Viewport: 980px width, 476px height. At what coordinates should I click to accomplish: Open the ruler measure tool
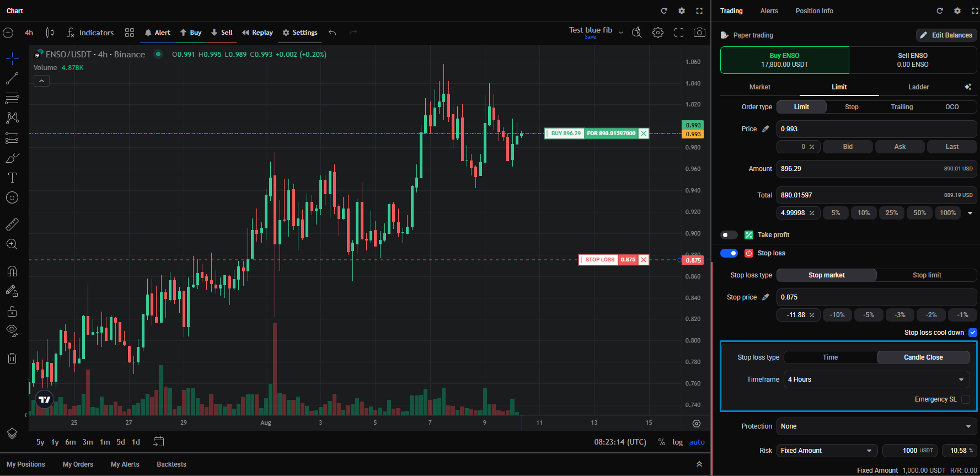(x=12, y=224)
